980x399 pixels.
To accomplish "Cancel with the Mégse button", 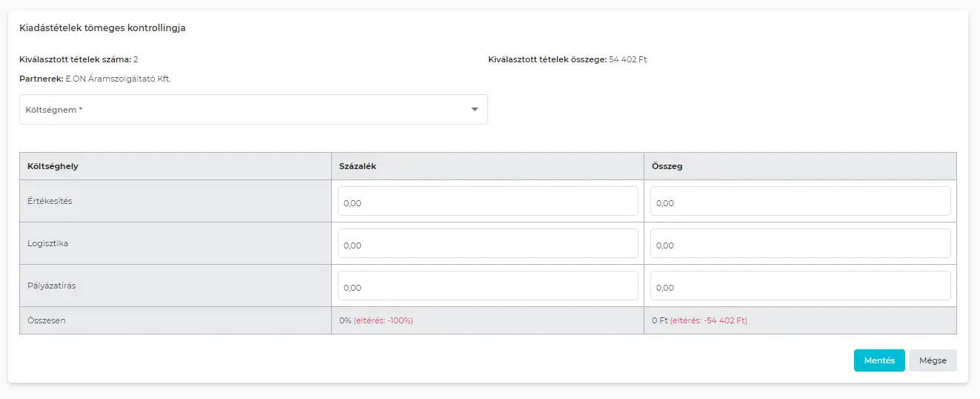I will click(x=933, y=360).
